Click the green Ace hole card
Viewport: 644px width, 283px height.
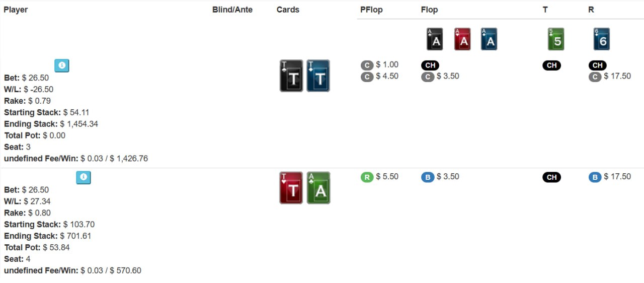click(x=318, y=188)
